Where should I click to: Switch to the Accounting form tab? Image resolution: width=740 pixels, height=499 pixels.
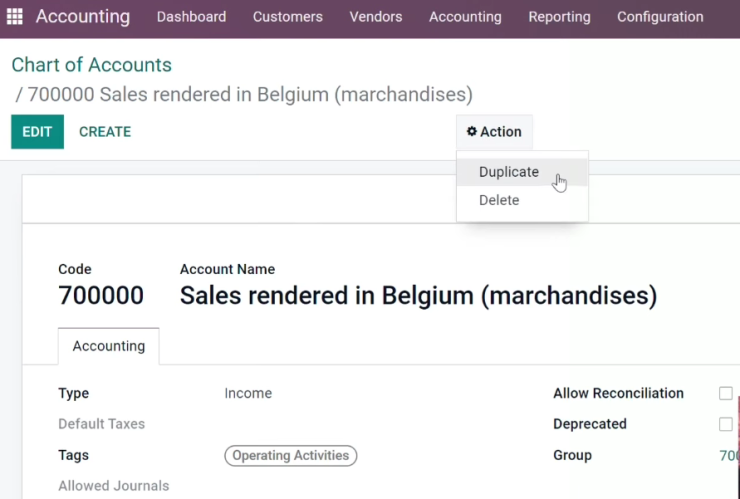pos(109,346)
